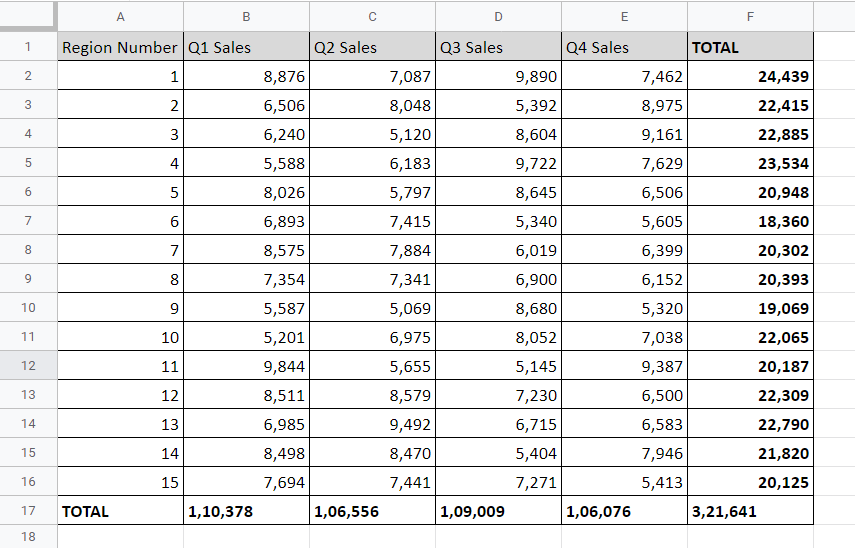Viewport: 855px width, 548px height.
Task: Click Q4 Sales value 9,387
Action: click(624, 366)
